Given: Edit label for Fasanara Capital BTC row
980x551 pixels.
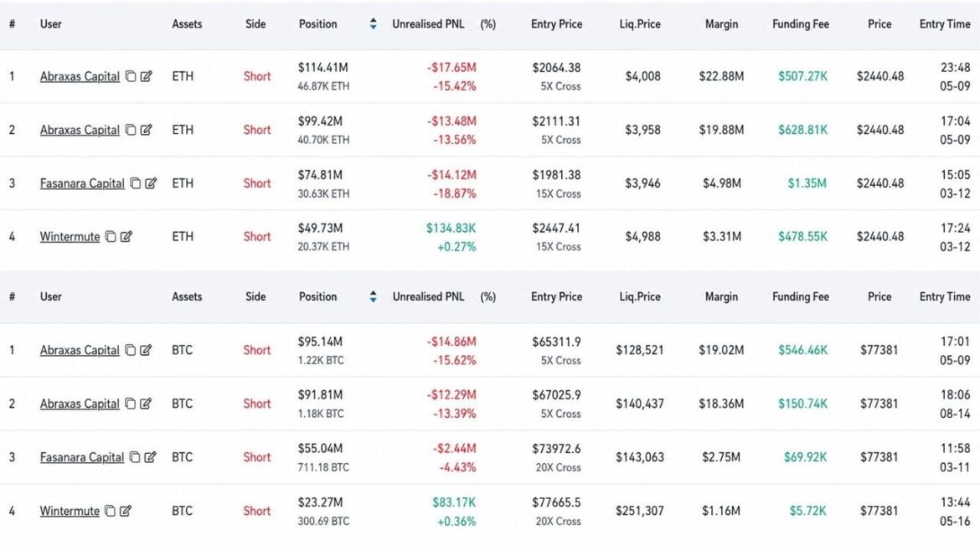Looking at the screenshot, I should [150, 456].
